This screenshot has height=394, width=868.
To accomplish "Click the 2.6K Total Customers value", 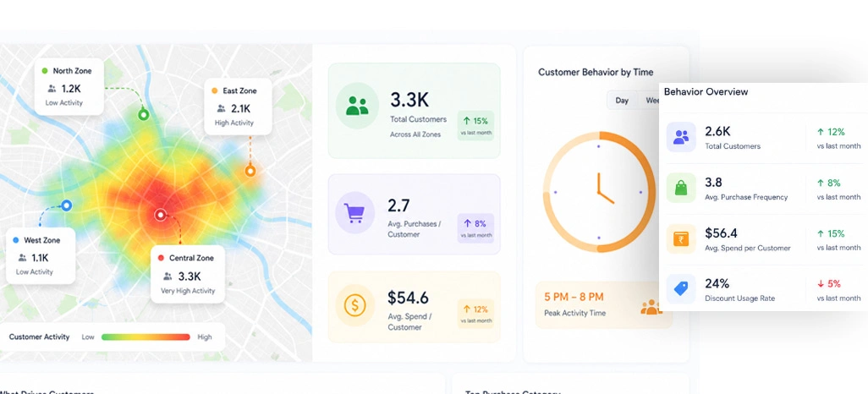I will click(717, 131).
